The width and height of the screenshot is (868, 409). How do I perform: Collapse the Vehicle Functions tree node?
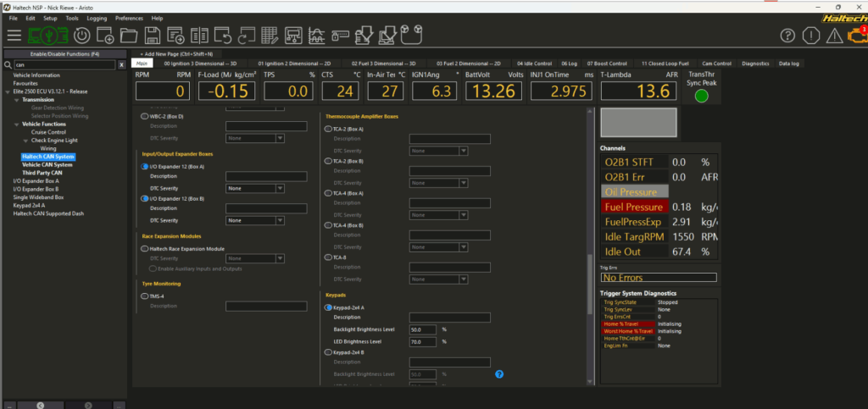(x=17, y=124)
